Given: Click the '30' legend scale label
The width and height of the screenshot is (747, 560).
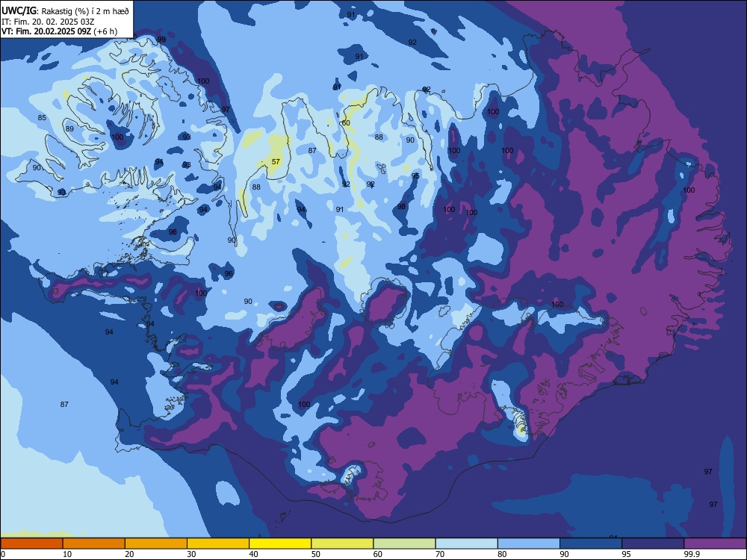Looking at the screenshot, I should point(191,554).
